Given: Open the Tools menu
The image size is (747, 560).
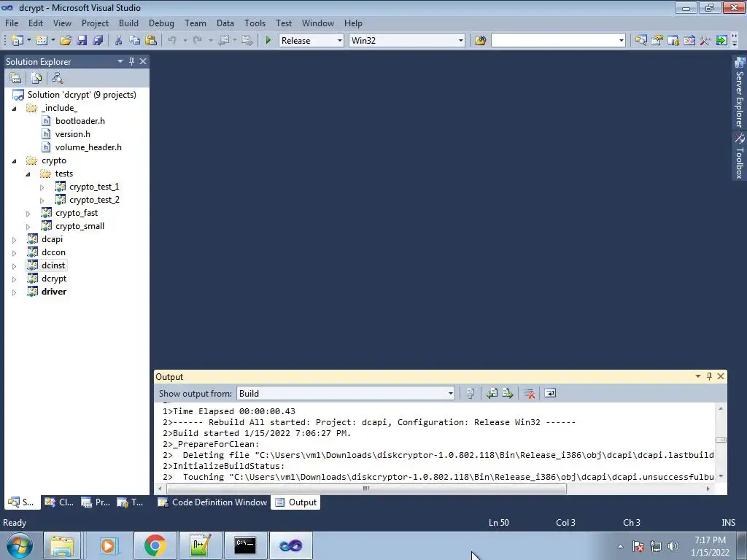Looking at the screenshot, I should click(x=255, y=23).
